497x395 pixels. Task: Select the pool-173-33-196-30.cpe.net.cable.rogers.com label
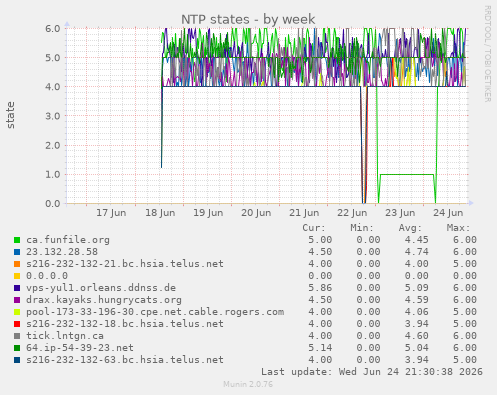(155, 312)
